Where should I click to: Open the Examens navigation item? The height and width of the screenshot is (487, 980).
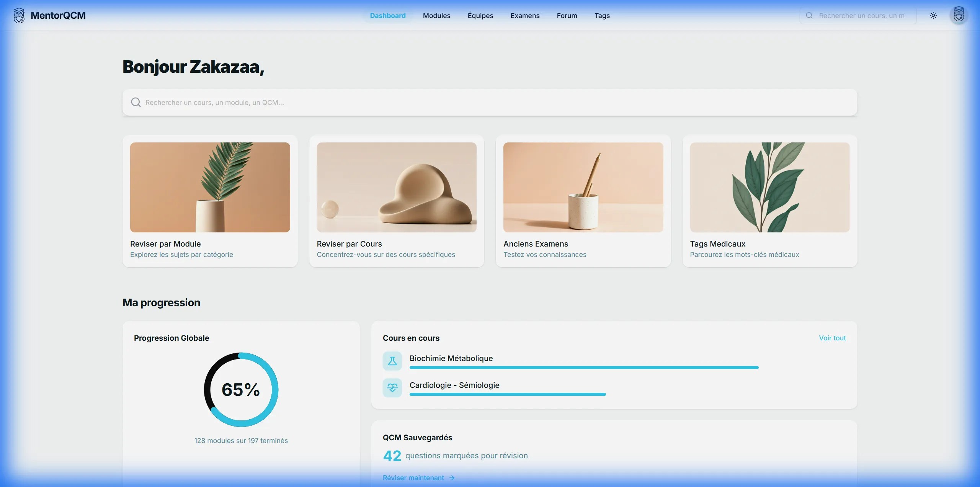click(525, 16)
